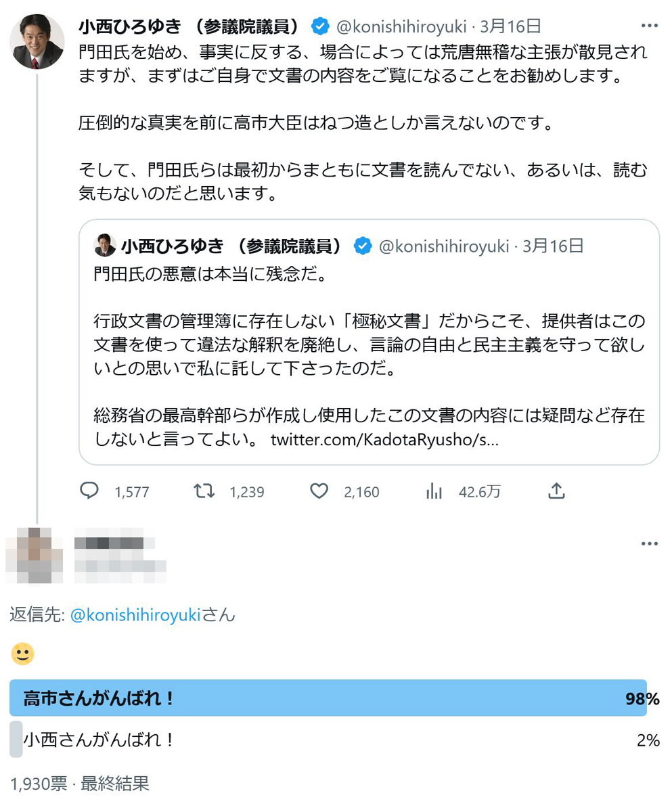
Task: Select the 高市さんがんばれ！ poll result bar
Action: tap(328, 698)
